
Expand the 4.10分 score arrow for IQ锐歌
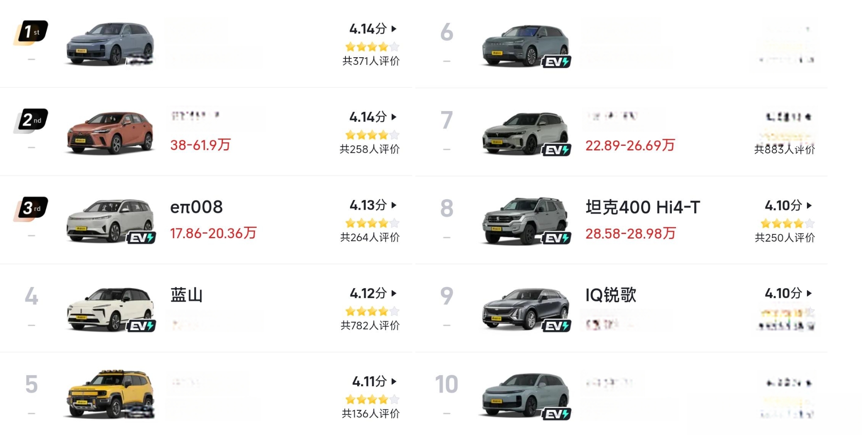(x=810, y=293)
